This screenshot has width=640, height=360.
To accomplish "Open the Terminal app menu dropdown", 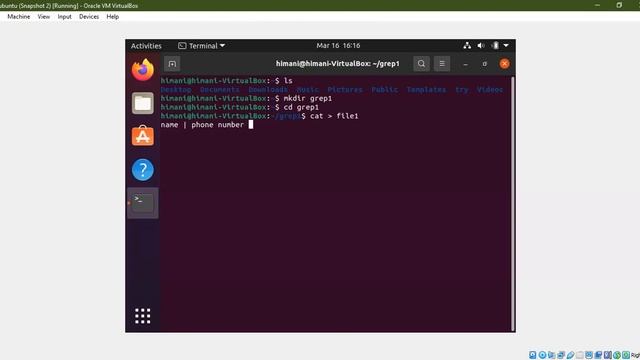I will (202, 46).
